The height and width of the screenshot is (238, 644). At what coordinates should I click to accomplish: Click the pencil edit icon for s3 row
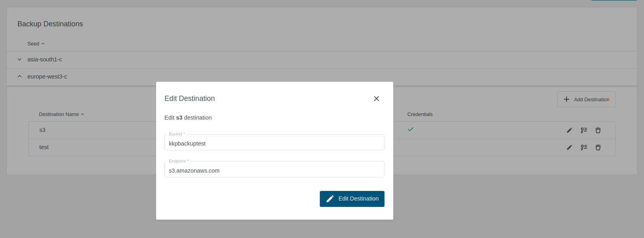tap(569, 130)
